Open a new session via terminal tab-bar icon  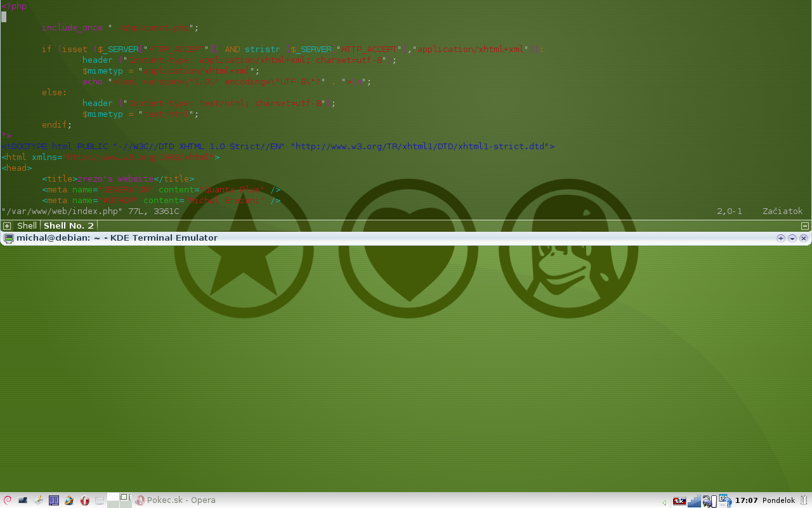(x=7, y=226)
